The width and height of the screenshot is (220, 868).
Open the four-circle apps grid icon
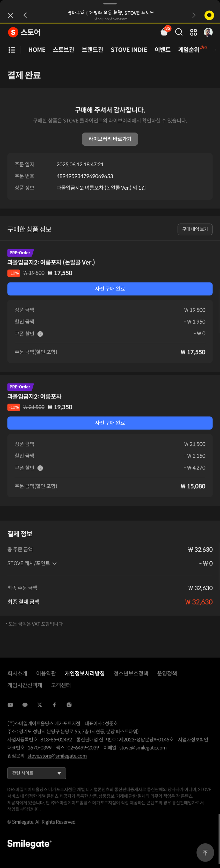point(193,32)
